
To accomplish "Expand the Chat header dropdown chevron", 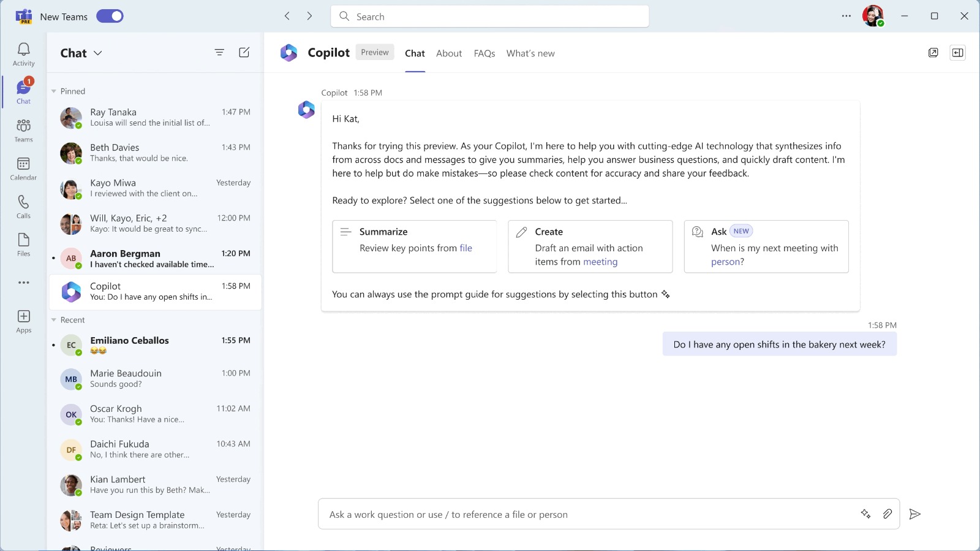I will (x=98, y=53).
